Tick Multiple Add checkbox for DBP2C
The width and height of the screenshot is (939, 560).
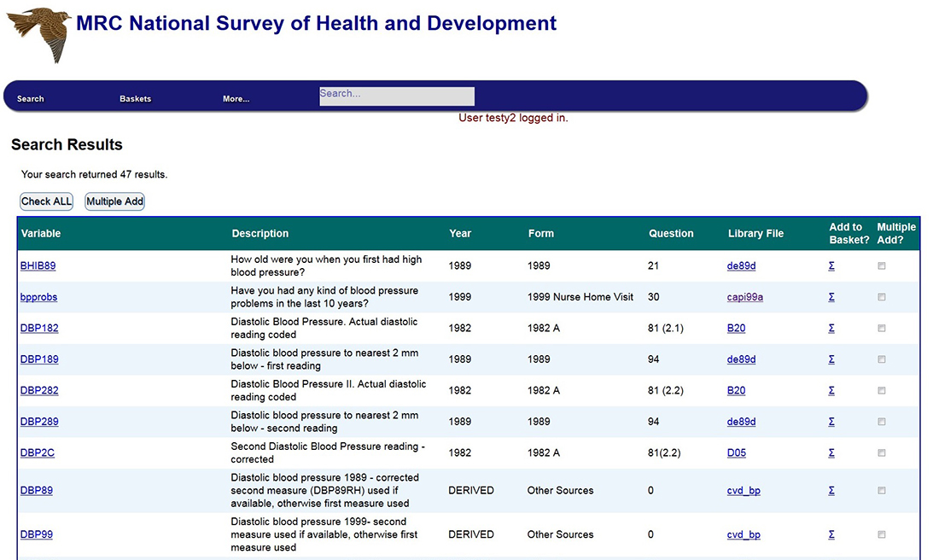pos(882,452)
